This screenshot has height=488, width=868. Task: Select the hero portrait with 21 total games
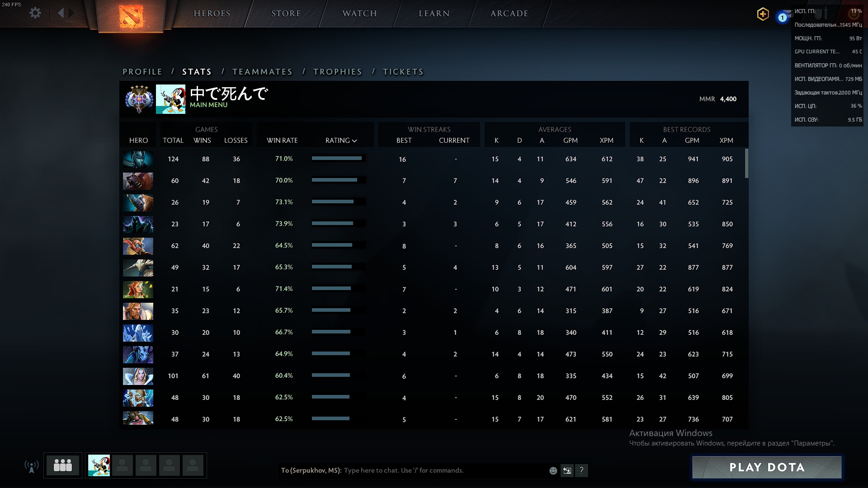[x=138, y=289]
